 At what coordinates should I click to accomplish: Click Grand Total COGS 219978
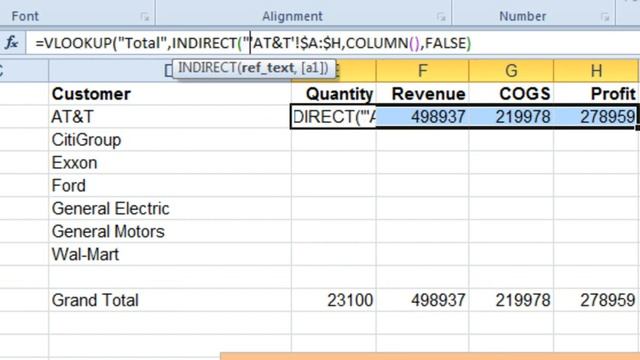pyautogui.click(x=511, y=300)
